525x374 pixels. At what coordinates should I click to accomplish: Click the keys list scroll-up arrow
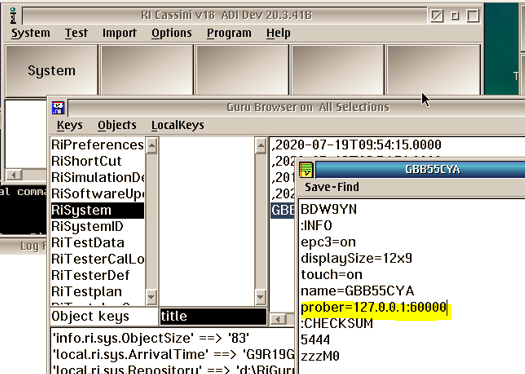coord(152,146)
